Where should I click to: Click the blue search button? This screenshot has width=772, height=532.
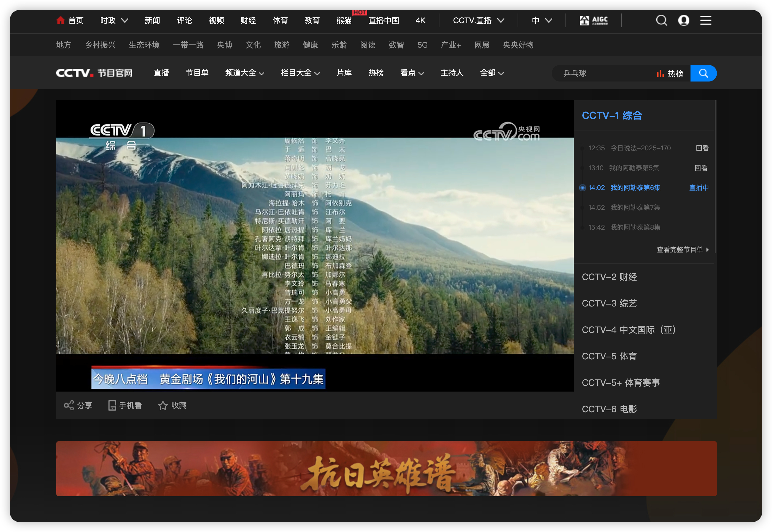click(703, 73)
